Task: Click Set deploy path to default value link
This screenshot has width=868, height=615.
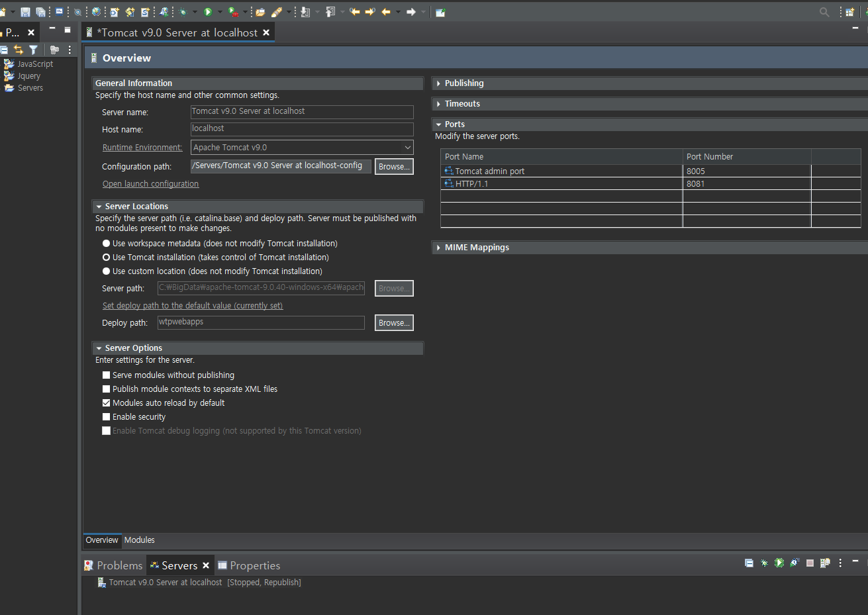Action: tap(193, 306)
